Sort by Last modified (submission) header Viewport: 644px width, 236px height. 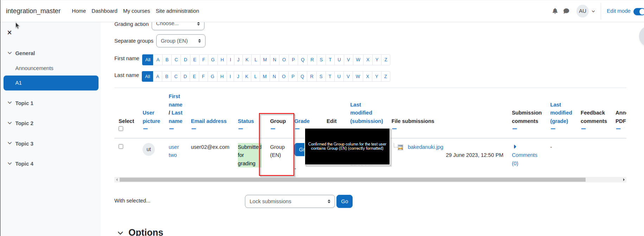367,113
